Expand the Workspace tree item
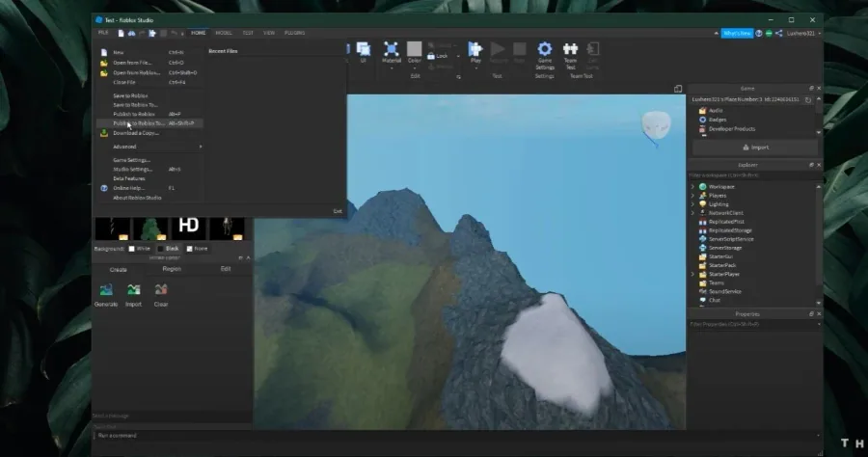The image size is (868, 457). [x=692, y=187]
